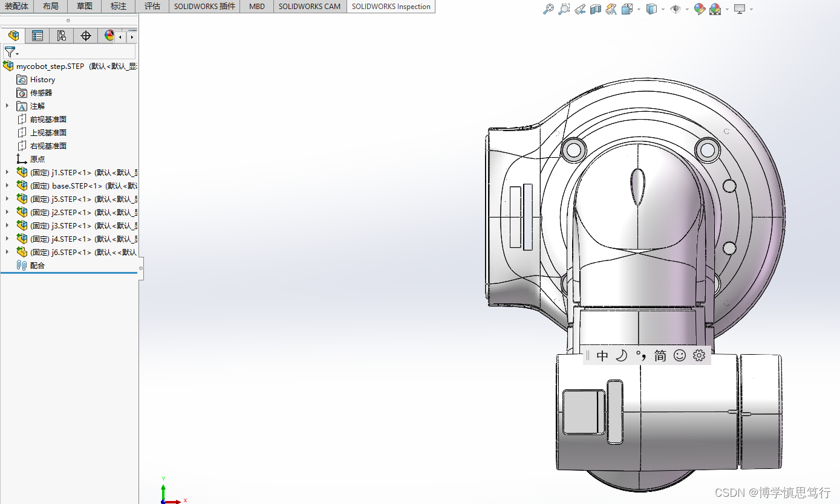
Task: Open Hide/Show Items dropdown arrow
Action: [687, 10]
